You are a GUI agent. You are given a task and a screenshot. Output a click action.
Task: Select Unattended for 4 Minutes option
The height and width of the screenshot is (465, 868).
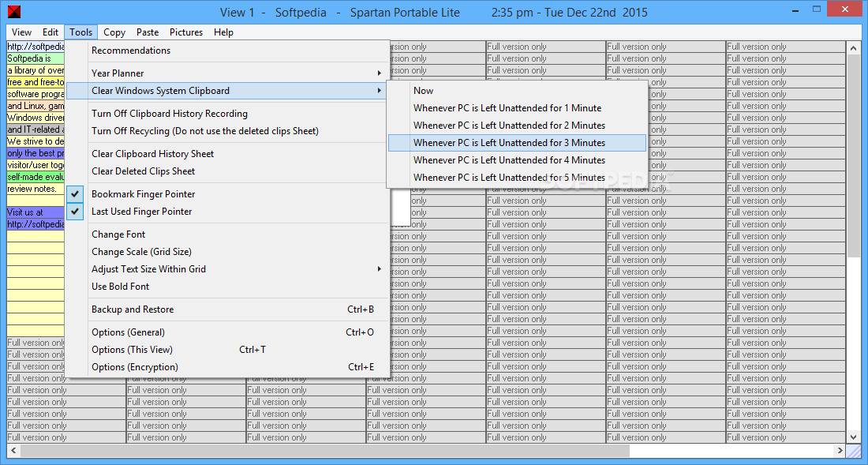[x=517, y=160]
